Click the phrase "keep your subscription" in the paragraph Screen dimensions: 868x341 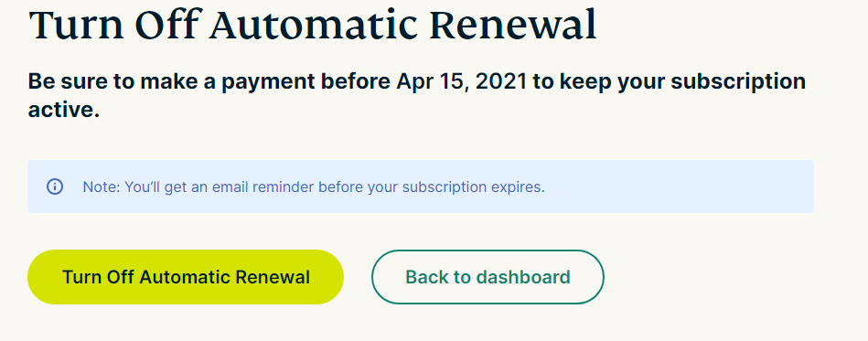tap(682, 82)
